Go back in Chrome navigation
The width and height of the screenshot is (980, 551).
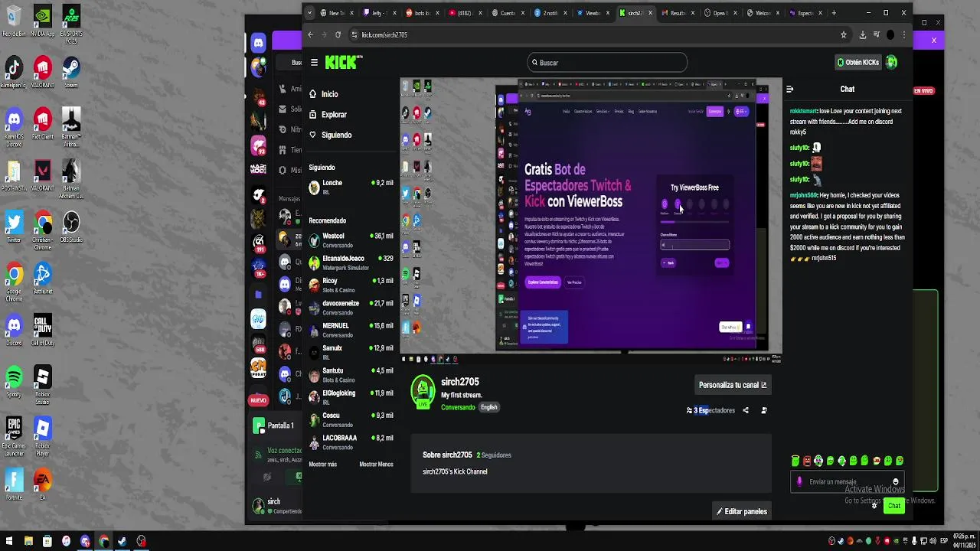click(x=310, y=34)
